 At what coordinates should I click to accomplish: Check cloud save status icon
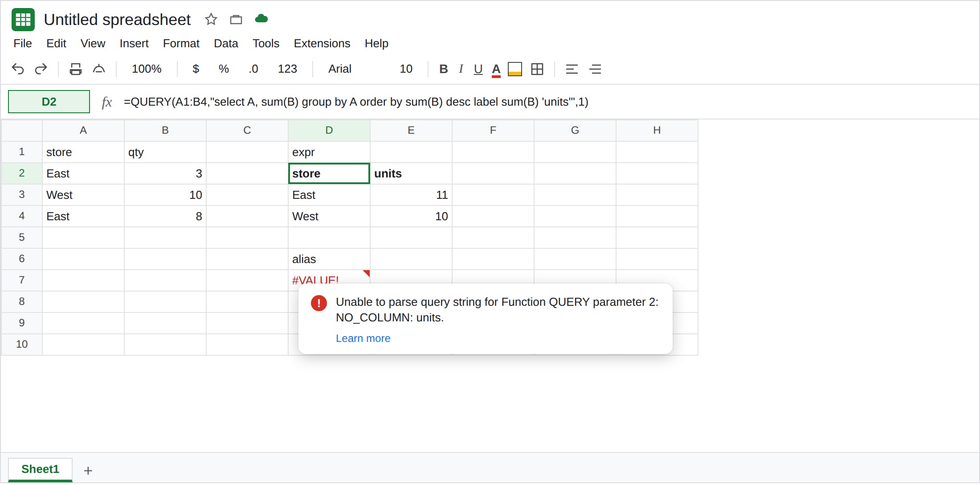[x=261, y=19]
